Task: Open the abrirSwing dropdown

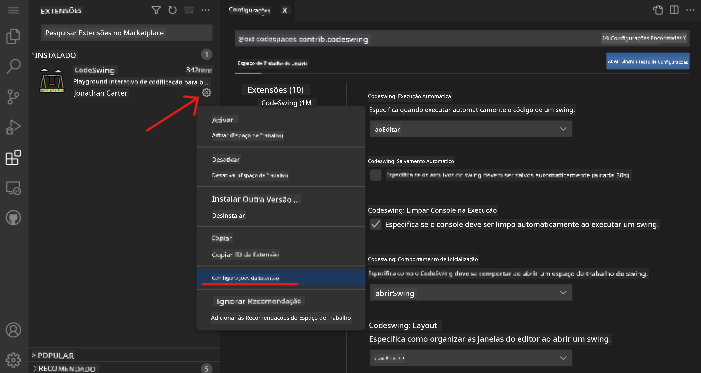Action: (471, 293)
